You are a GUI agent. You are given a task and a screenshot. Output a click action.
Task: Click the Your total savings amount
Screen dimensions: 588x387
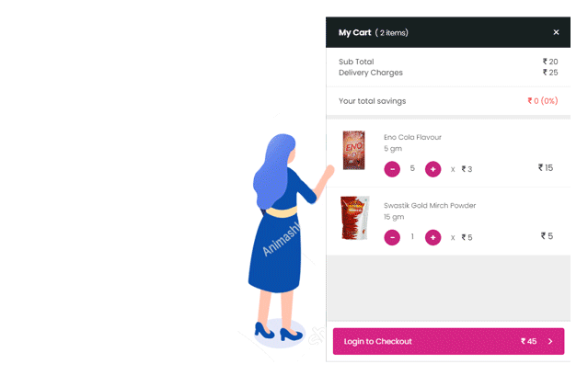coord(543,101)
